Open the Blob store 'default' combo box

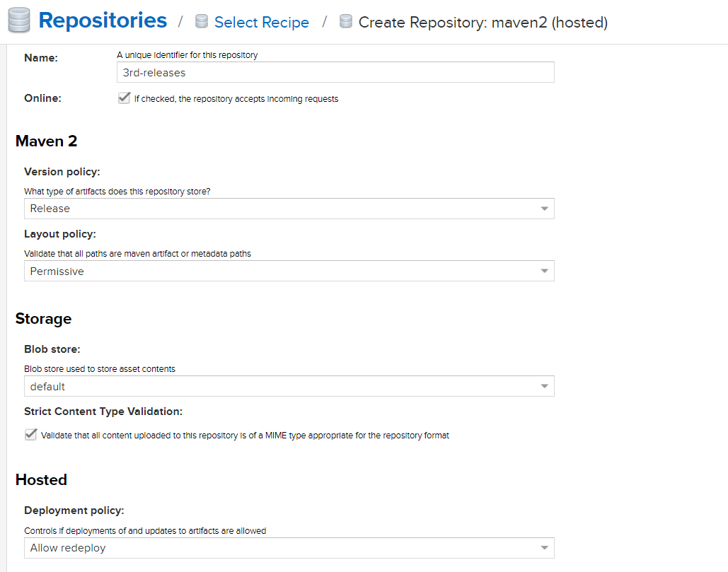click(x=283, y=387)
